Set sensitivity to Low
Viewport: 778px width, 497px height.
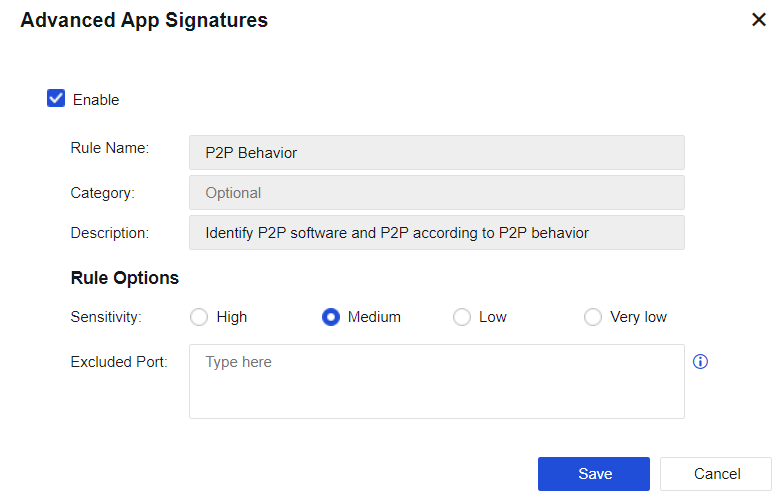(x=462, y=317)
